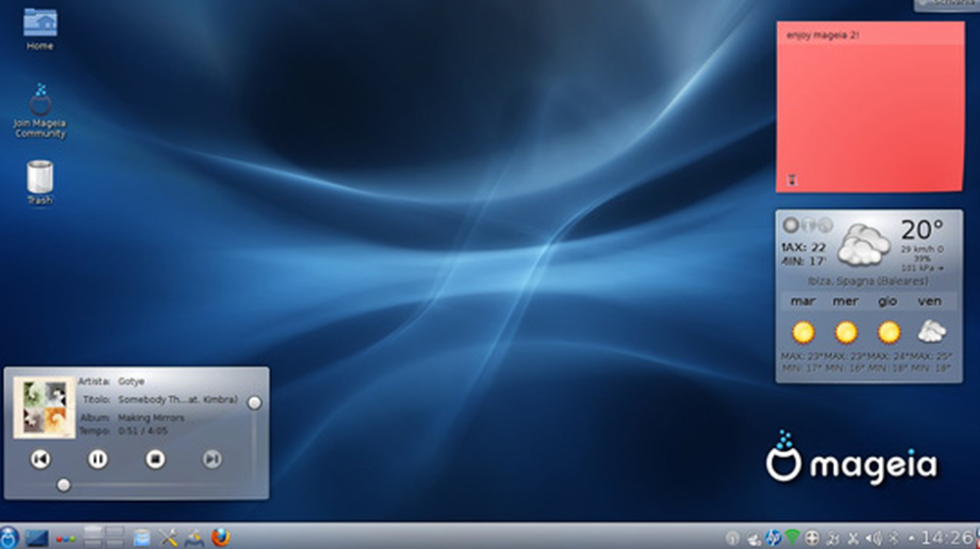This screenshot has width=980, height=549.
Task: Open the Mageia Control Center taskbar icon
Action: (194, 538)
